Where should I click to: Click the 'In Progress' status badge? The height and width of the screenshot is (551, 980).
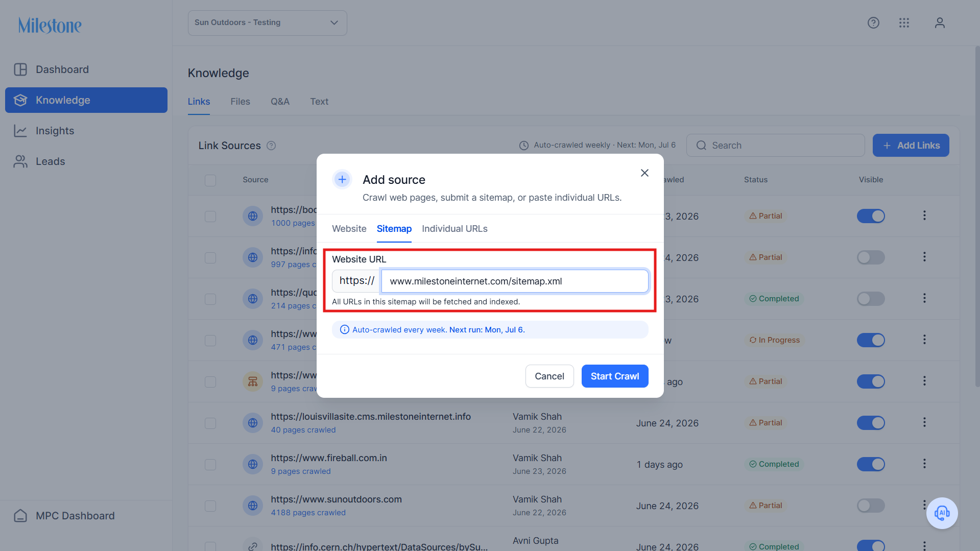774,340
